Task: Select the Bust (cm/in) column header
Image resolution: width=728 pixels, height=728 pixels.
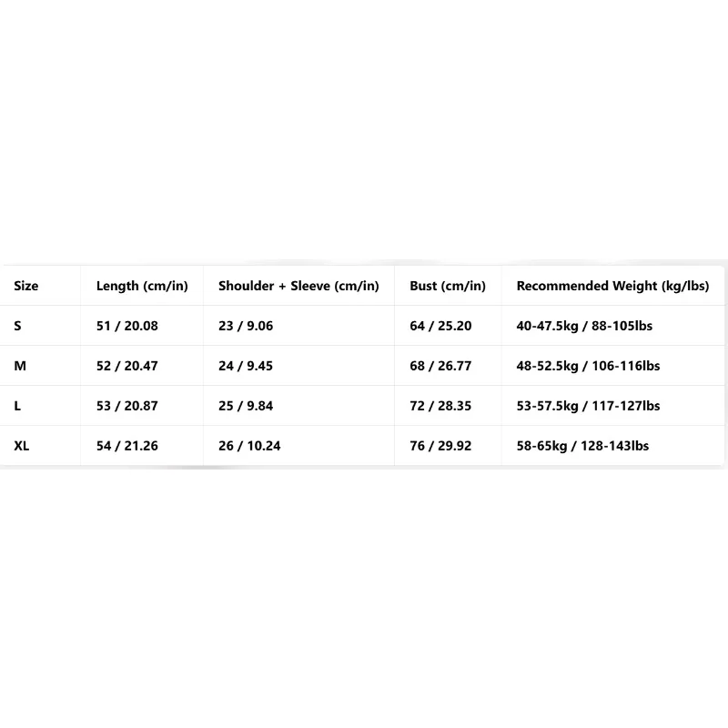Action: [x=448, y=286]
